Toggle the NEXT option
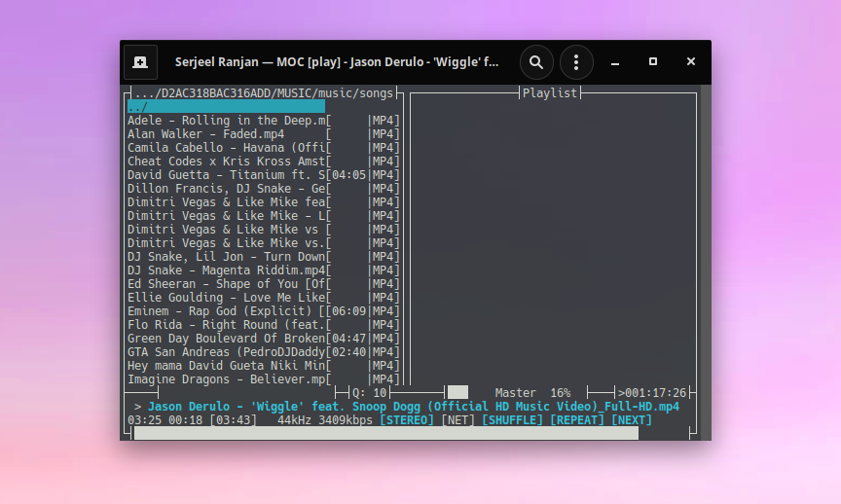Image resolution: width=841 pixels, height=504 pixels. [x=632, y=419]
